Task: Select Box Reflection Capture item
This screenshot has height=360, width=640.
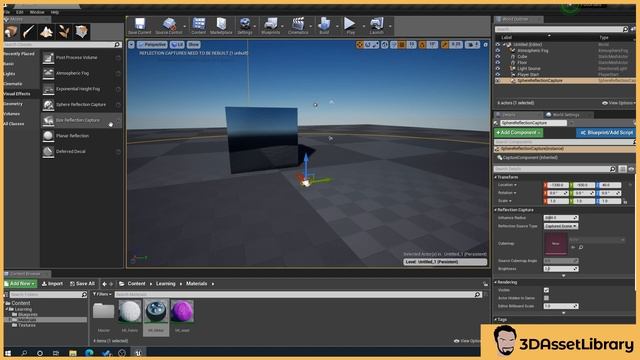Action: point(82,120)
